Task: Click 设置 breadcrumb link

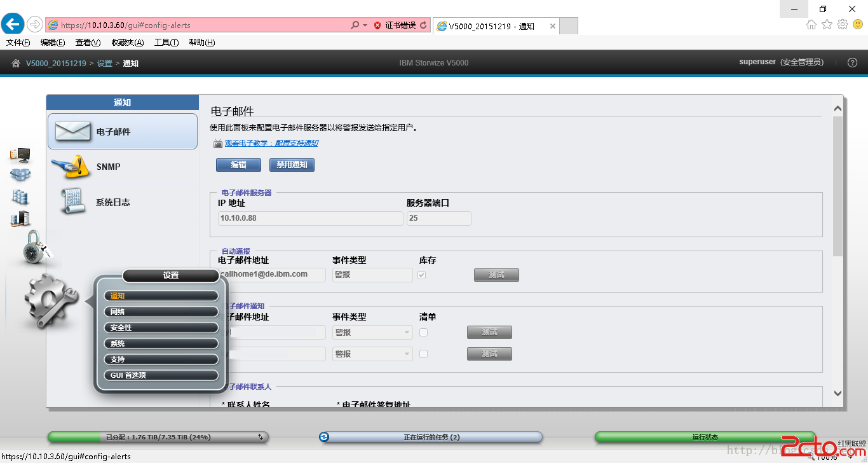Action: pos(105,63)
